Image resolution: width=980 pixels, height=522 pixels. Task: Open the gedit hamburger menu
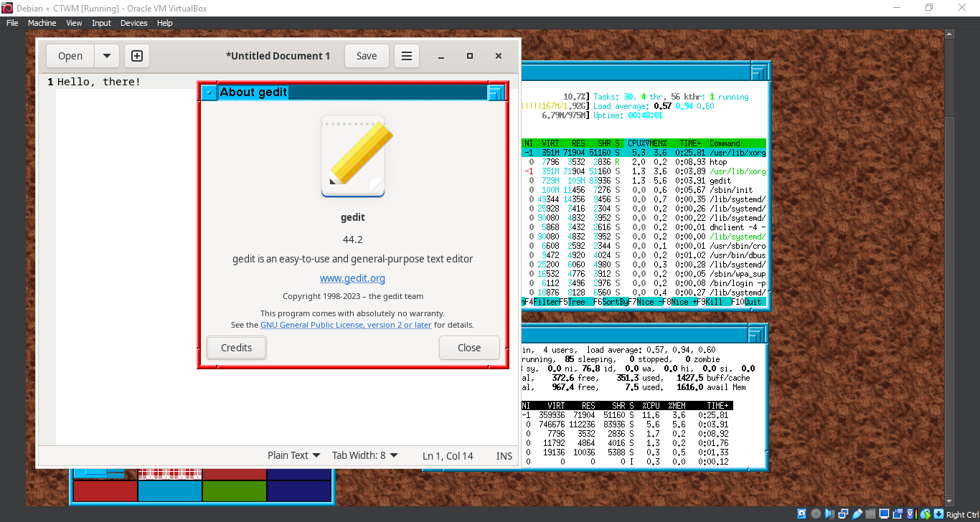407,55
